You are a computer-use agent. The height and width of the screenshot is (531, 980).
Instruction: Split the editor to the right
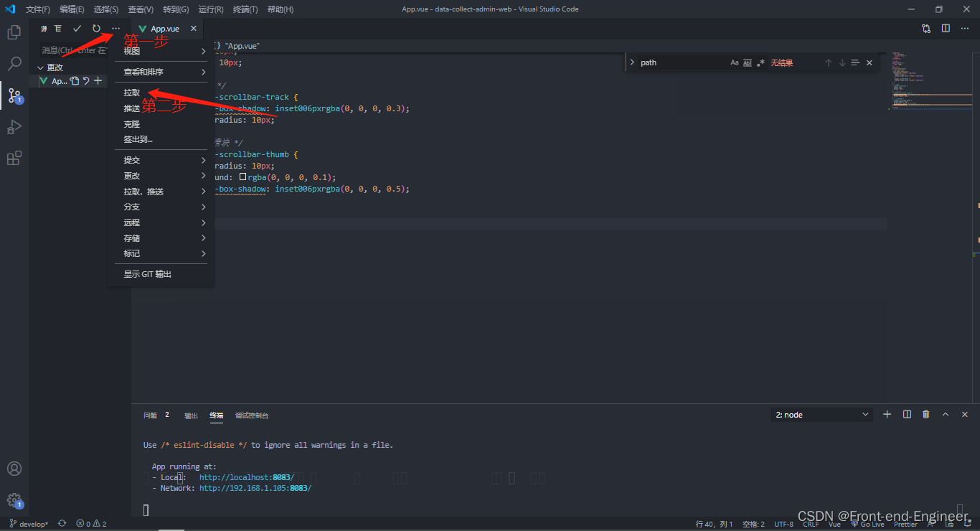[946, 29]
